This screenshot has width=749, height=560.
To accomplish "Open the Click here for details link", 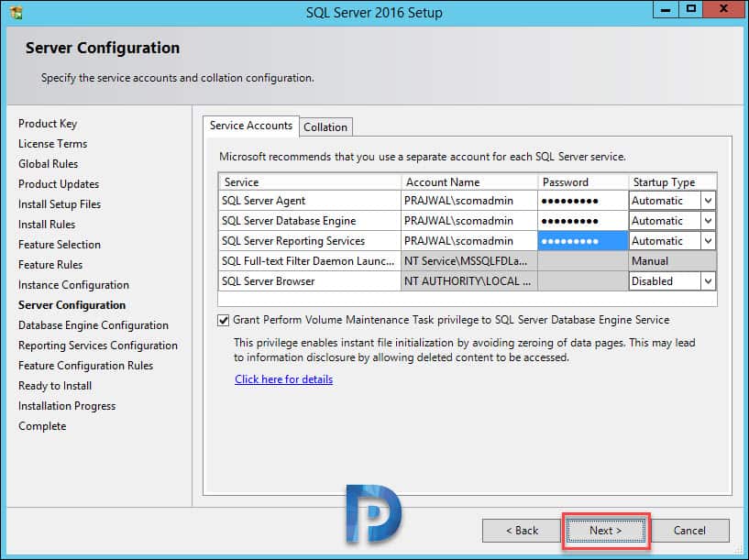I will 284,379.
